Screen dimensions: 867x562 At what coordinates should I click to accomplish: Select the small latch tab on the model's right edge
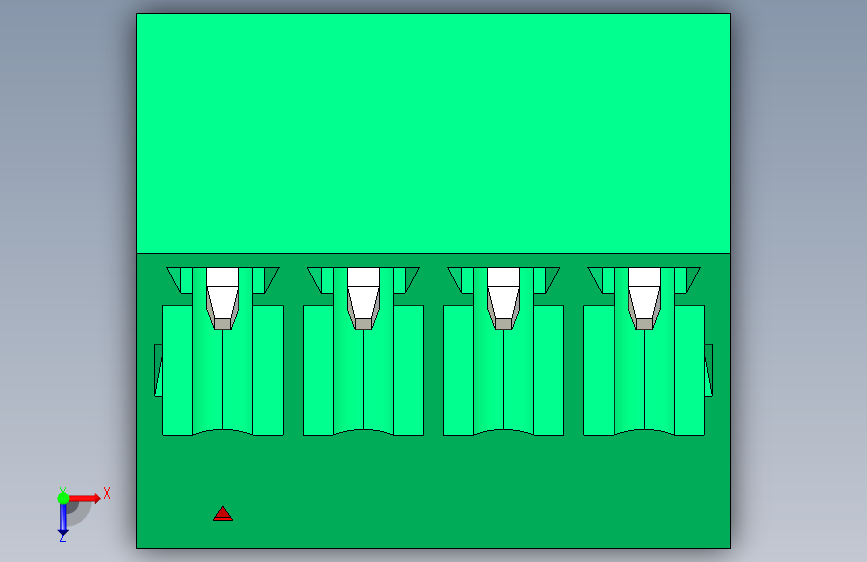(708, 370)
